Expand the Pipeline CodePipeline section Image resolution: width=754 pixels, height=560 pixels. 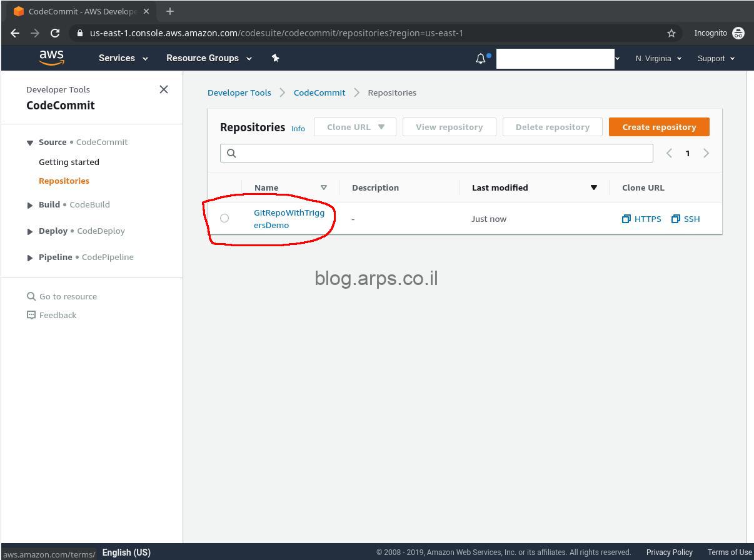click(x=29, y=257)
